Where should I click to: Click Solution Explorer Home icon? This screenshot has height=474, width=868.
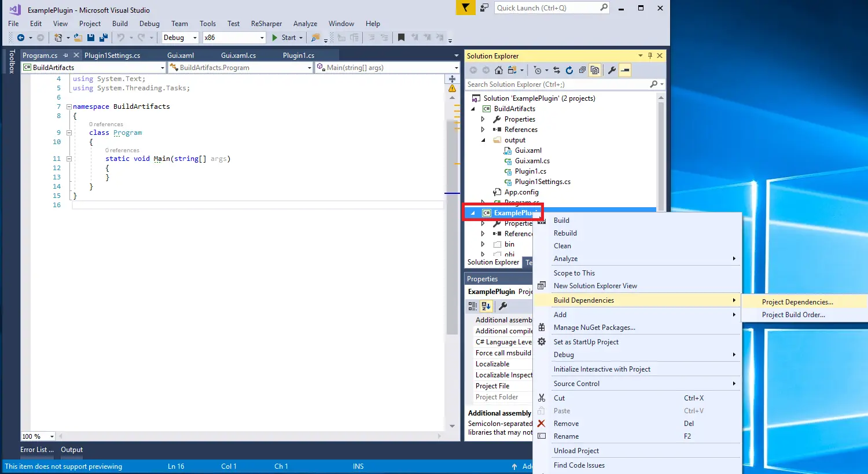(x=498, y=70)
